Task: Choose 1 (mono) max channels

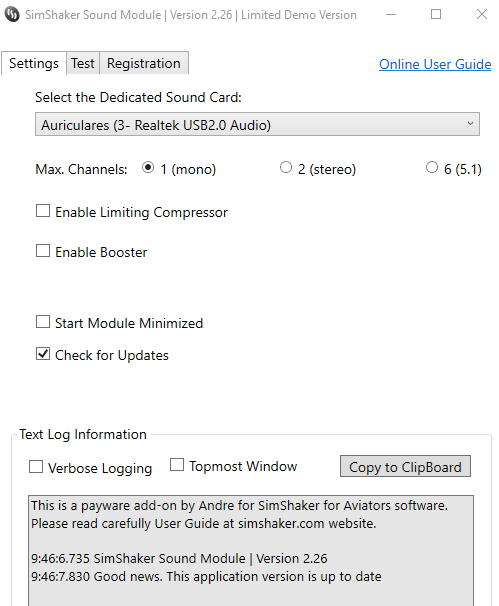Action: 148,167
